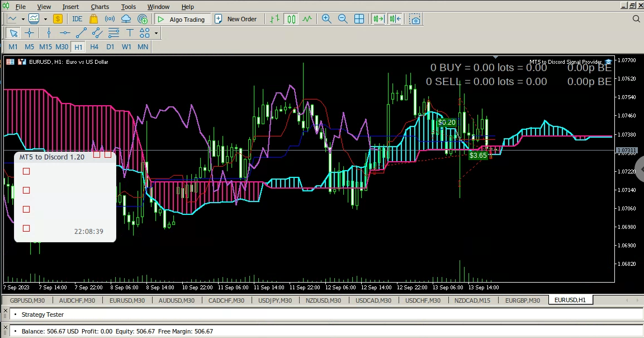The image size is (644, 338).
Task: Open the Help menu
Action: pyautogui.click(x=188, y=7)
